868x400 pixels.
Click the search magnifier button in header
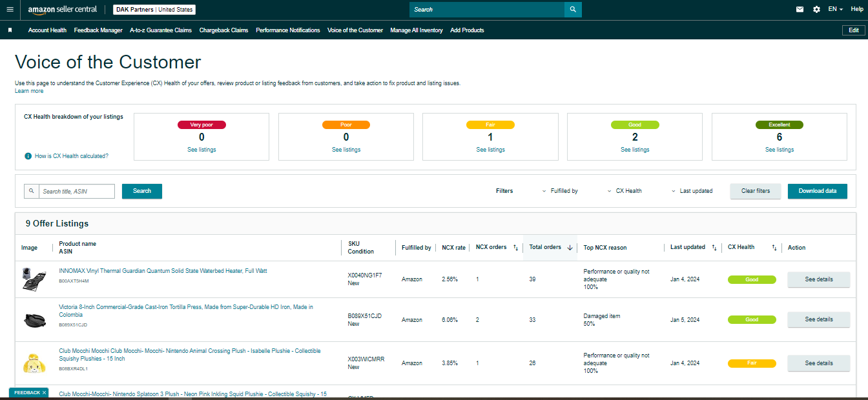573,10
